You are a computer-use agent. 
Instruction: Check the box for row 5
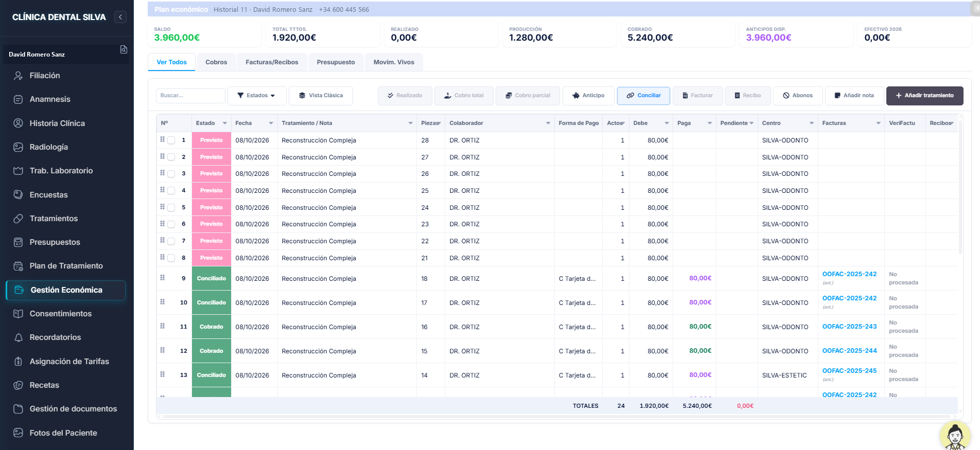tap(171, 208)
